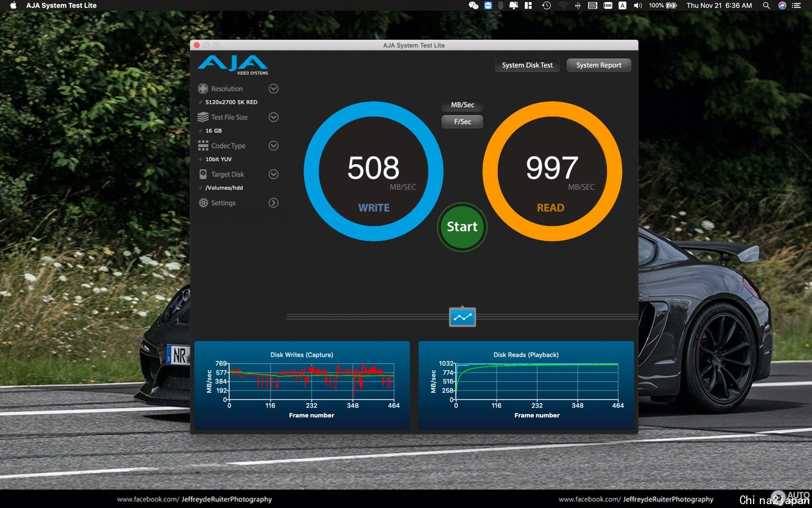Click the window layout menu bar icon
This screenshot has height=508, width=812.
click(528, 5)
